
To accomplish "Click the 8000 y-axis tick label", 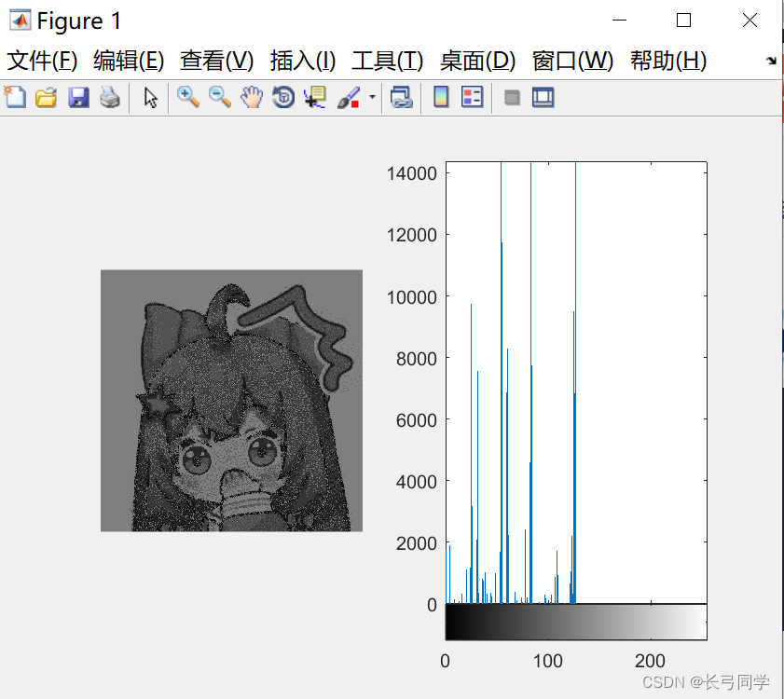I will (x=416, y=359).
